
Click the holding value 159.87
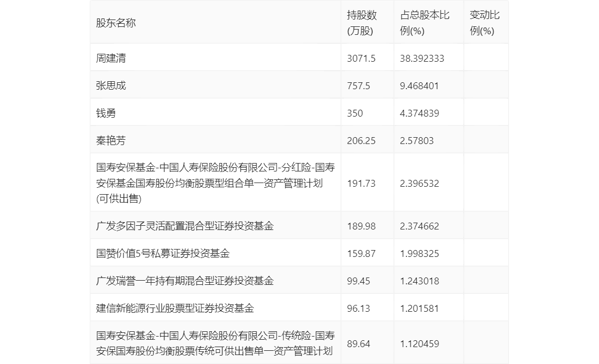point(361,254)
